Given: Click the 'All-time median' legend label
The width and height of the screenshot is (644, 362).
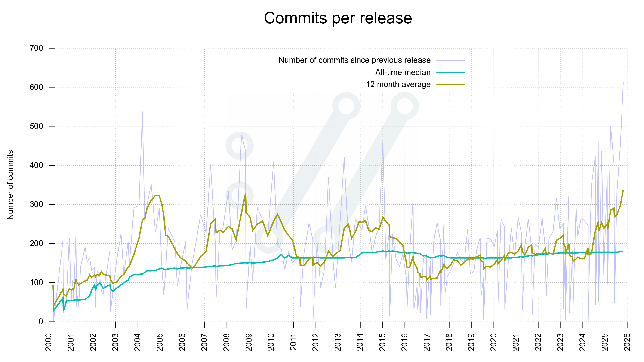Looking at the screenshot, I should point(403,73).
